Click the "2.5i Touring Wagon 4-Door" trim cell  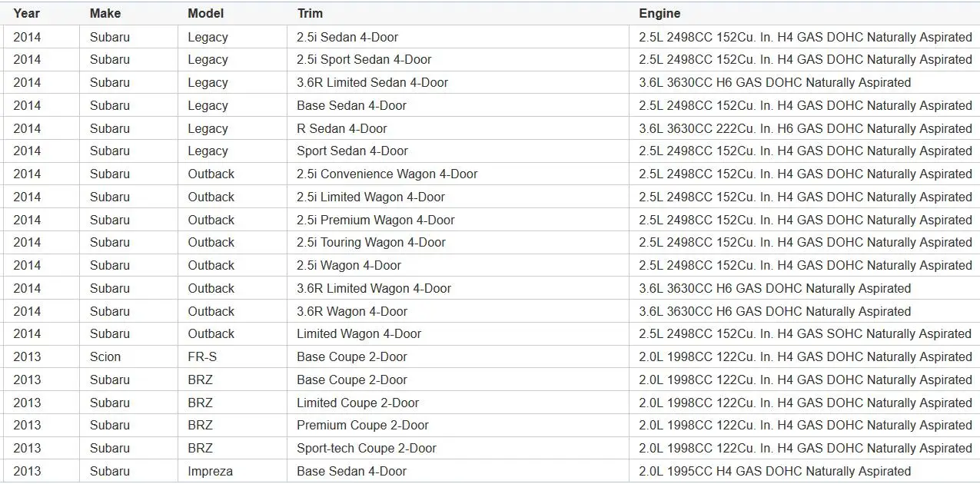click(458, 242)
